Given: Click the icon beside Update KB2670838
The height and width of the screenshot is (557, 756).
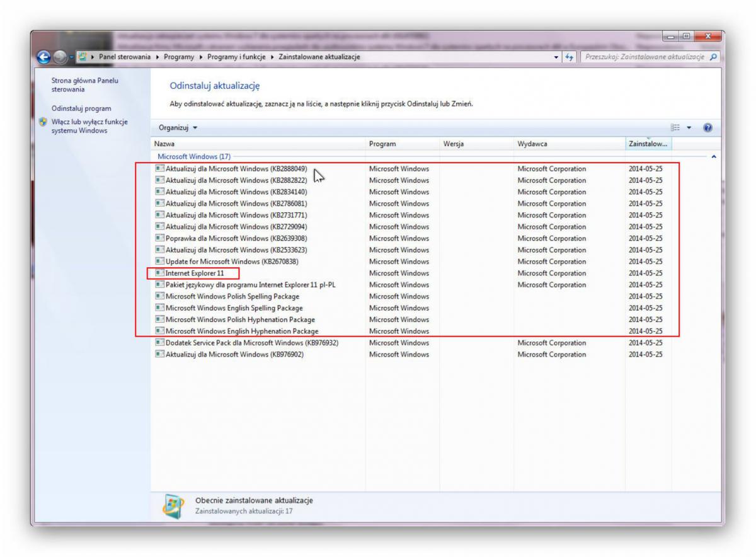Looking at the screenshot, I should [159, 261].
